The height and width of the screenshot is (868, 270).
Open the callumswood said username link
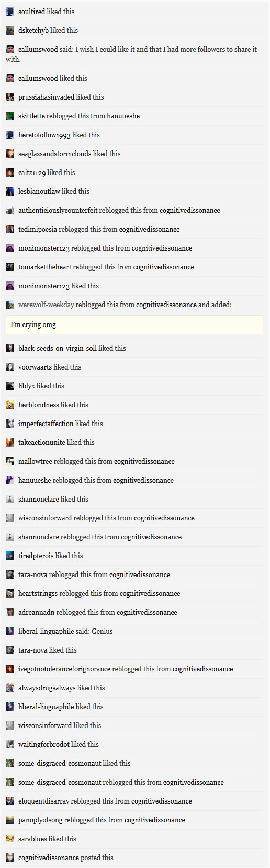click(x=38, y=49)
